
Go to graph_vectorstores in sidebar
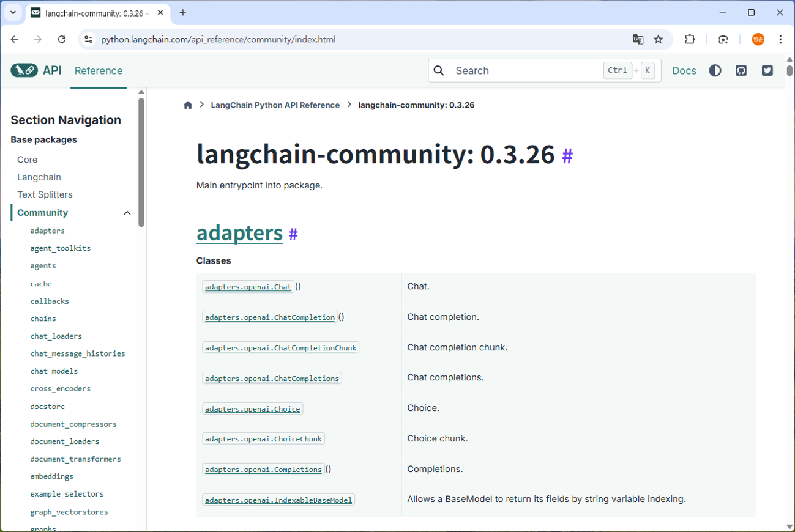pos(69,512)
